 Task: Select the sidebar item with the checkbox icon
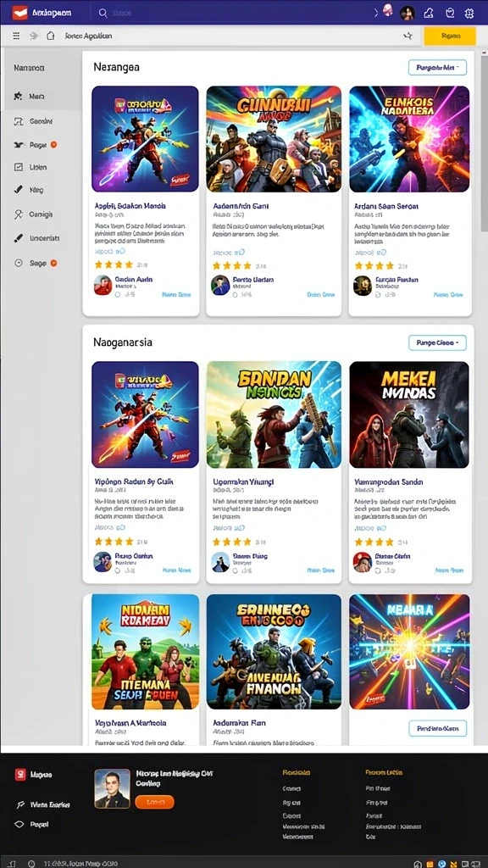tap(30, 167)
